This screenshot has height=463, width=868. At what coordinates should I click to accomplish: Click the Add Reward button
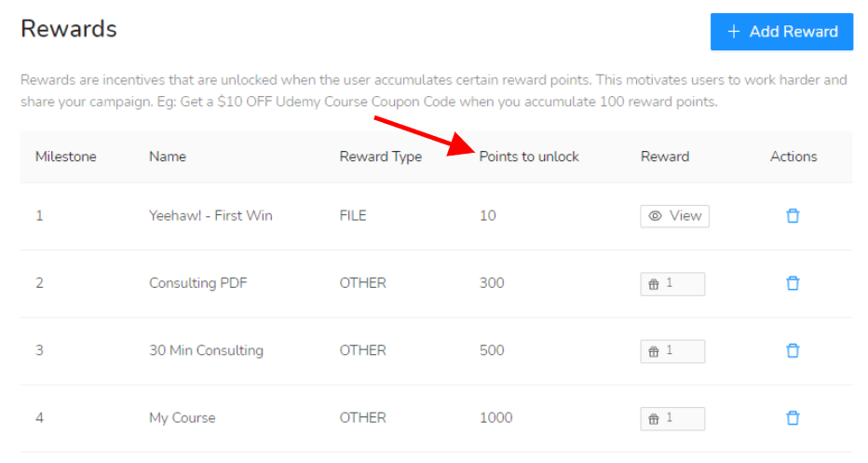(781, 32)
